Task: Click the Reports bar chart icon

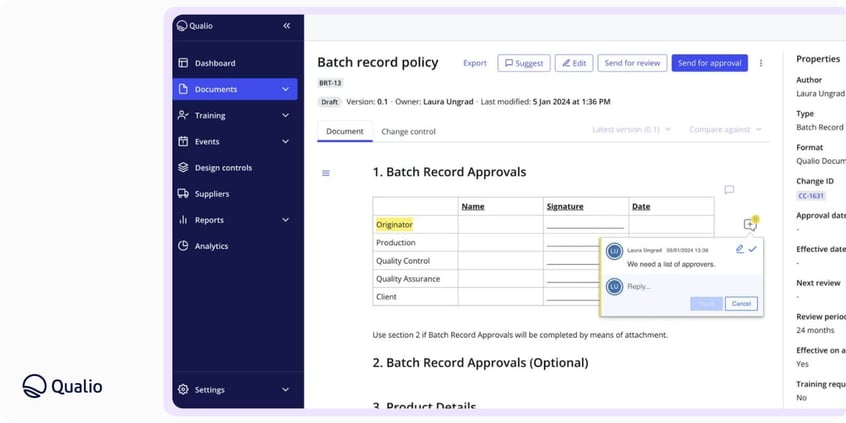Action: (183, 220)
